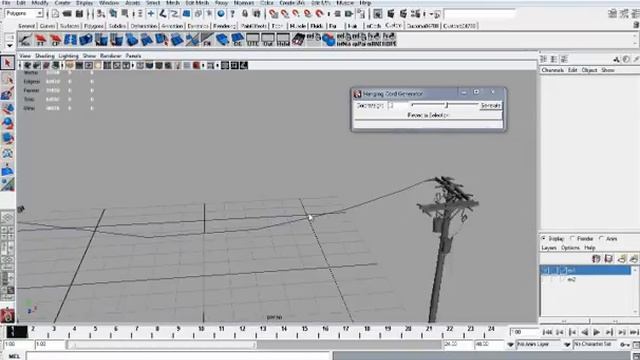Click the first red magnet snap icon
This screenshot has height=360, width=640.
[273, 14]
